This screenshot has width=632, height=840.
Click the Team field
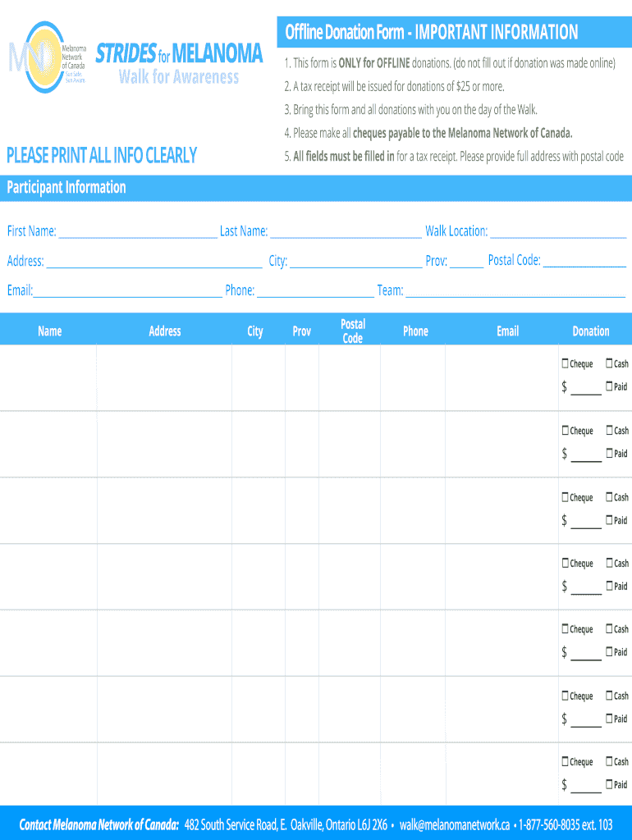[x=515, y=291]
